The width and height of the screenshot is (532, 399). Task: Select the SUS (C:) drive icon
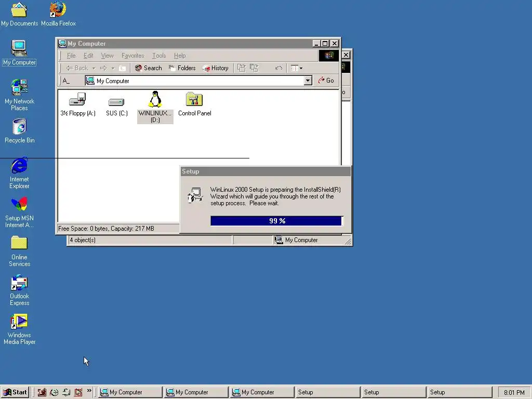click(116, 102)
